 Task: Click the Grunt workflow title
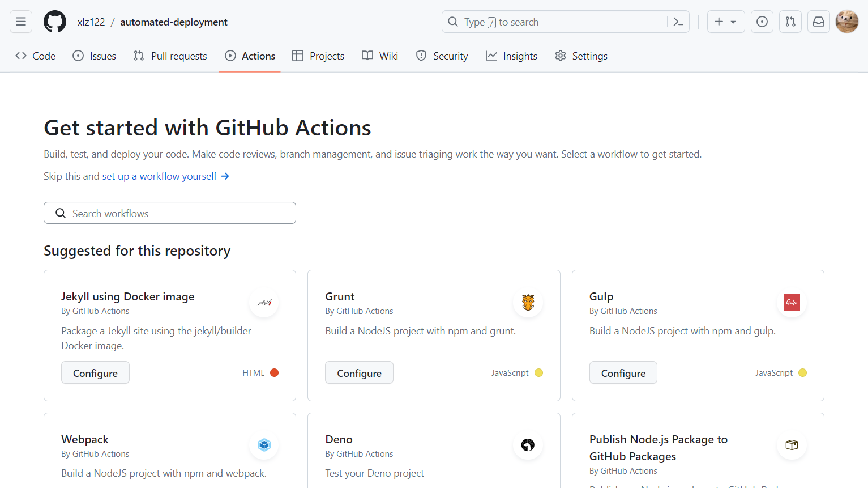(340, 296)
